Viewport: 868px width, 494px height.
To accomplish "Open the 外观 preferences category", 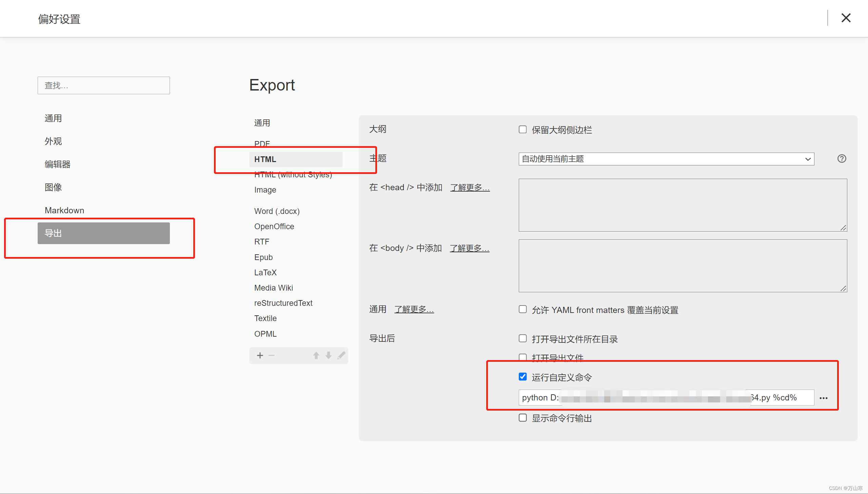I will 53,141.
